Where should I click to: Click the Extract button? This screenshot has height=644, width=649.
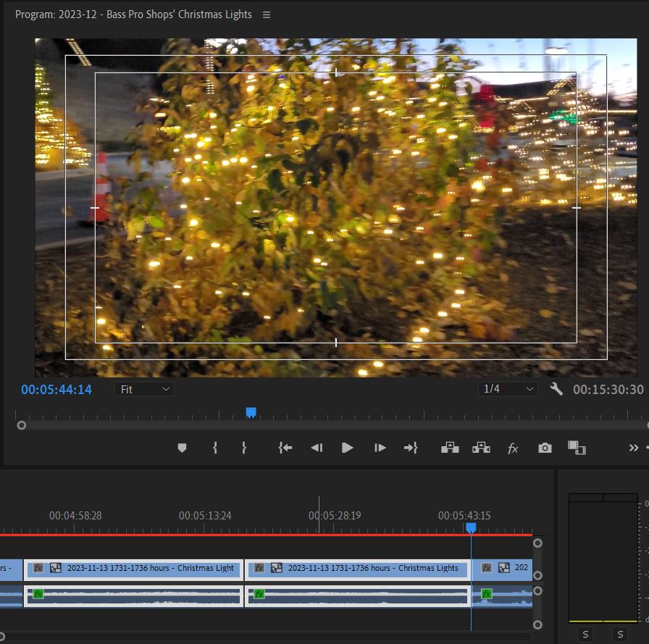tap(481, 448)
